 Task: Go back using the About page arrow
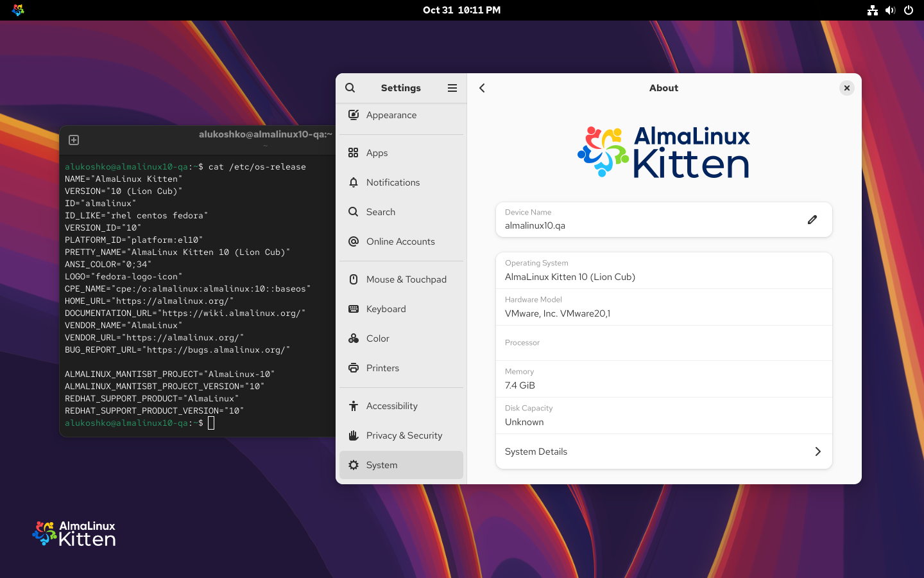482,88
